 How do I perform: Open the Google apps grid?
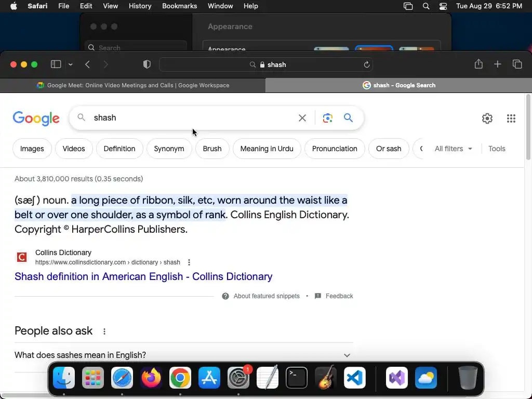click(x=511, y=118)
